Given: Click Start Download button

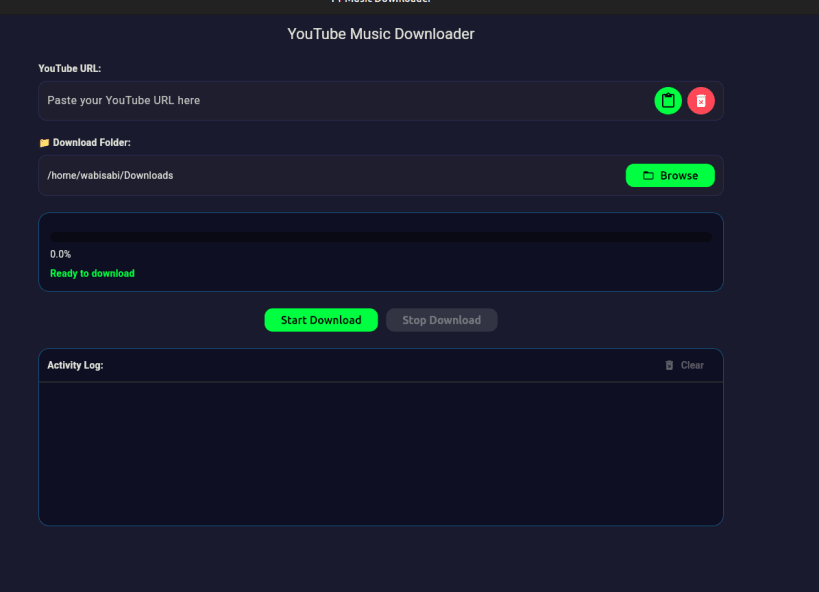Looking at the screenshot, I should click(321, 320).
